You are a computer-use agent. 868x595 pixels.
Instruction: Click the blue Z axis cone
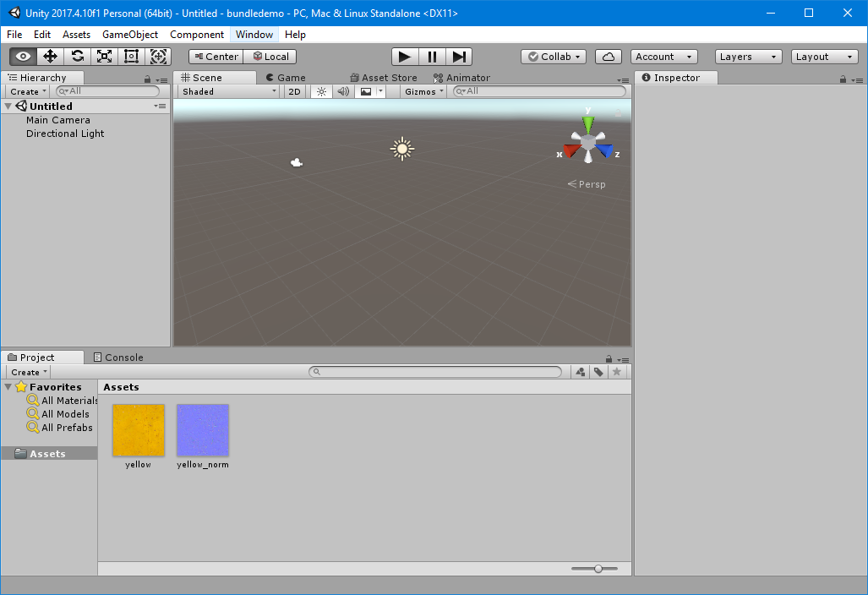[606, 150]
